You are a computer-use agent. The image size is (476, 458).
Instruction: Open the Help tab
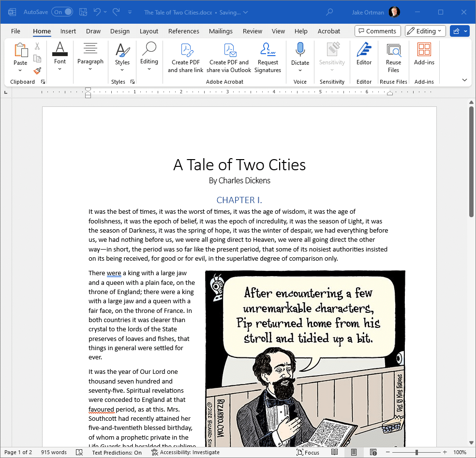coord(301,31)
